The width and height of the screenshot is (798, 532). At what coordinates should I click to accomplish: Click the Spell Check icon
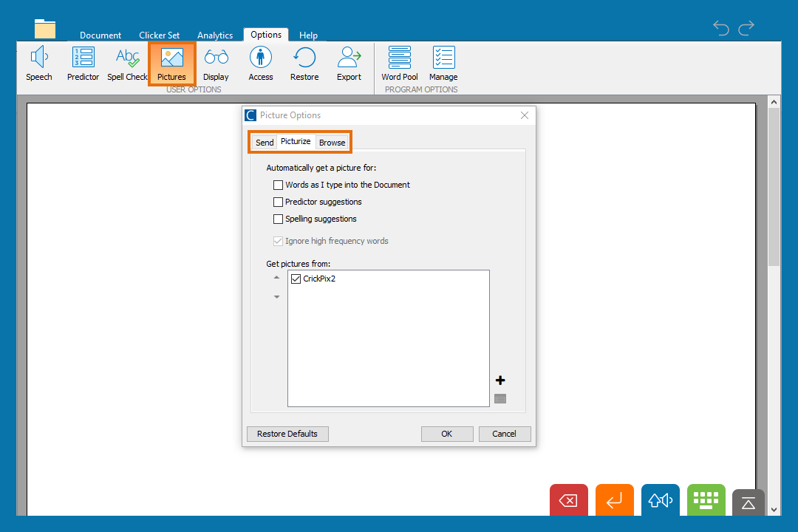coord(127,64)
